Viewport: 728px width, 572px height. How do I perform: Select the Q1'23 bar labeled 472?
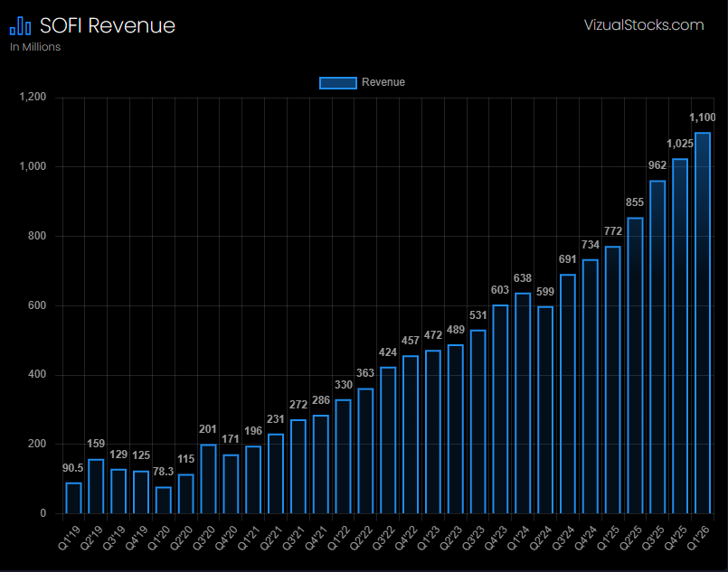(x=433, y=432)
